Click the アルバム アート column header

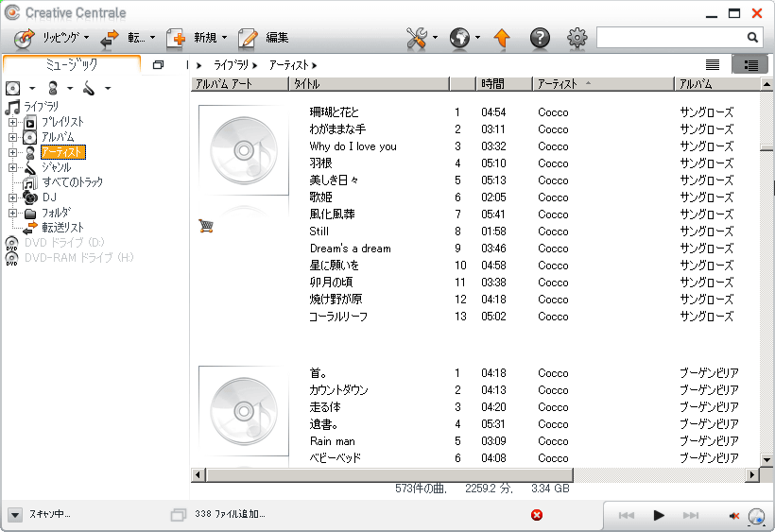pyautogui.click(x=239, y=84)
